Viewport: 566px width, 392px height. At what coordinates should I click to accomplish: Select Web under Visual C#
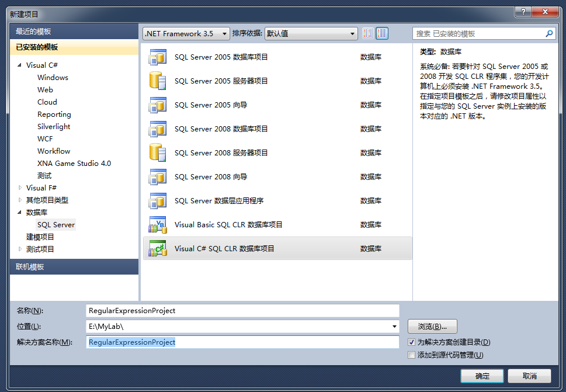tap(45, 89)
